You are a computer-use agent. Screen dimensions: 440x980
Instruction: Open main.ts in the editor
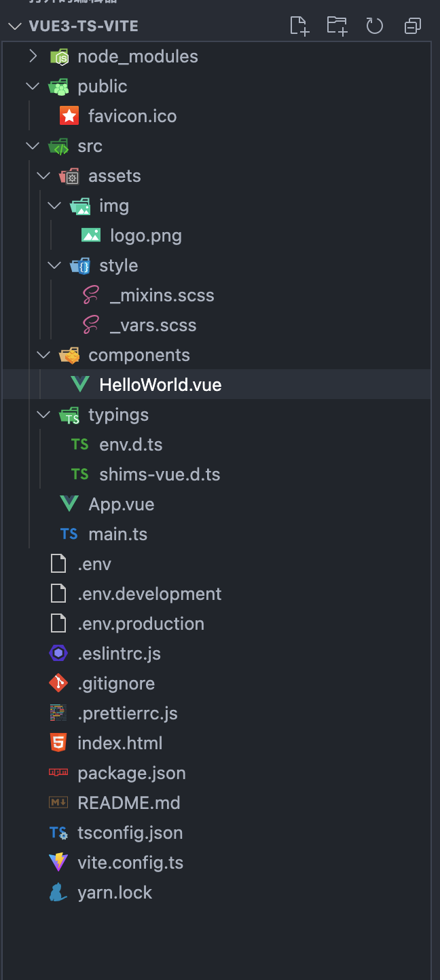click(x=117, y=534)
